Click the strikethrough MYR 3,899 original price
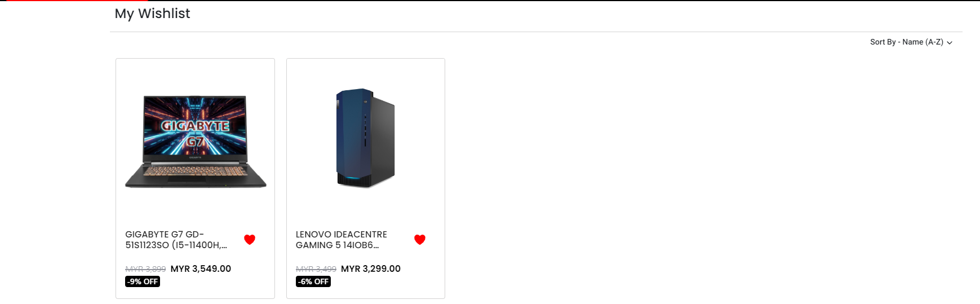Viewport: 980px width, 304px height. (x=145, y=270)
